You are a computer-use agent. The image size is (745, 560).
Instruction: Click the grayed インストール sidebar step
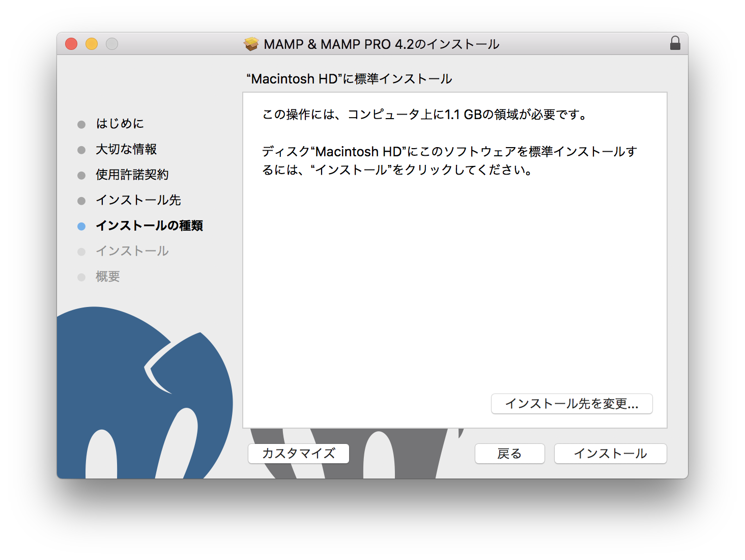pyautogui.click(x=131, y=251)
